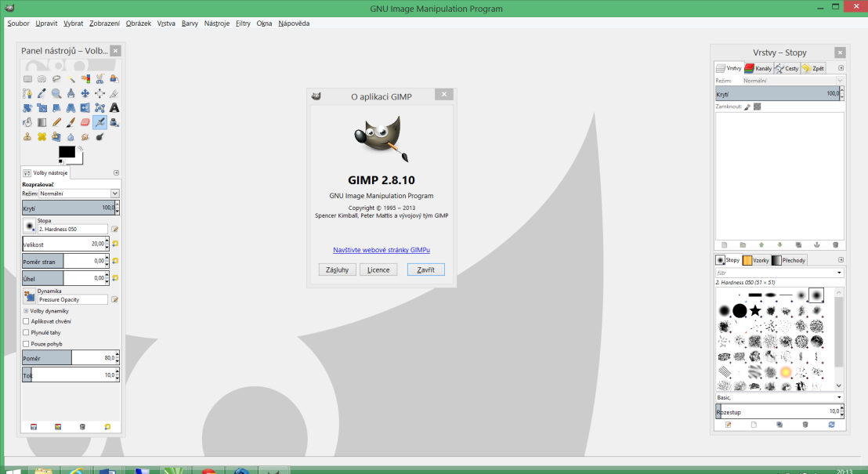Select the Move tool
Screen dimensions: 868x474
coord(85,93)
